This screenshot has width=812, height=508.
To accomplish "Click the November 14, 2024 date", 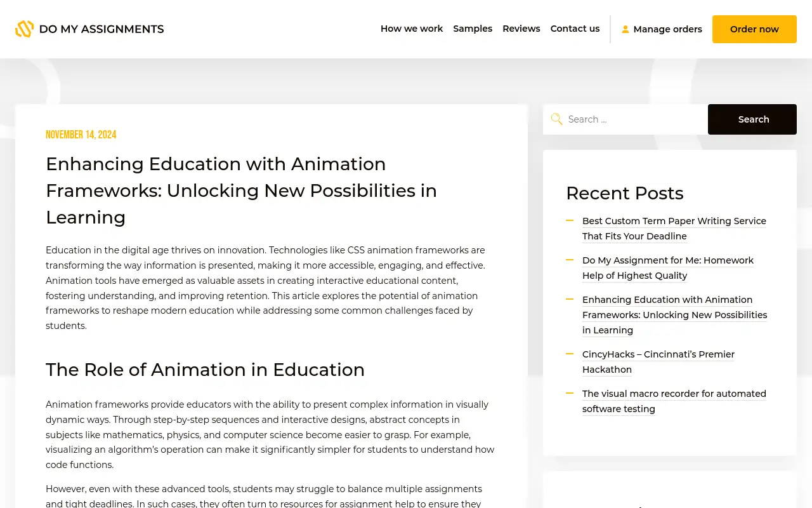I will point(81,135).
